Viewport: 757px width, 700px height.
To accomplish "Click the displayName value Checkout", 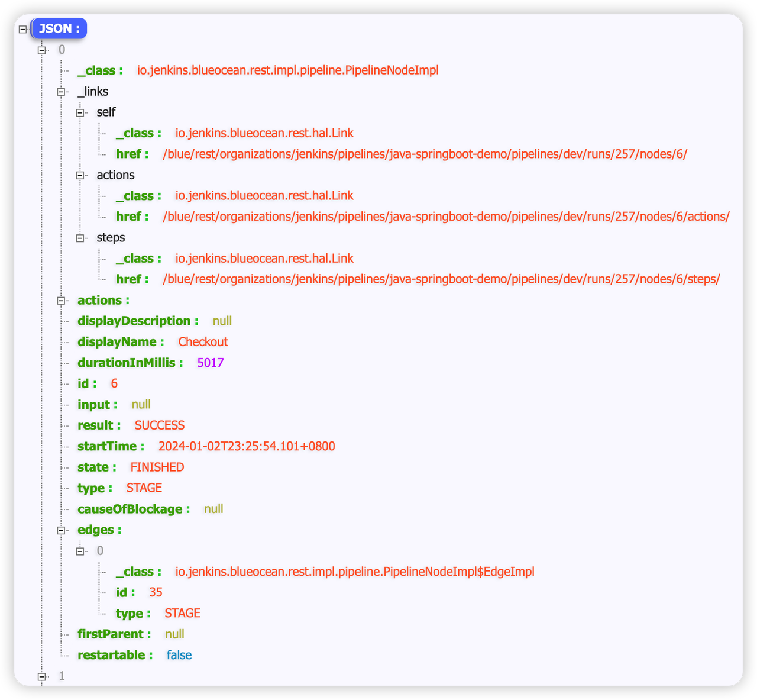I will pos(203,342).
